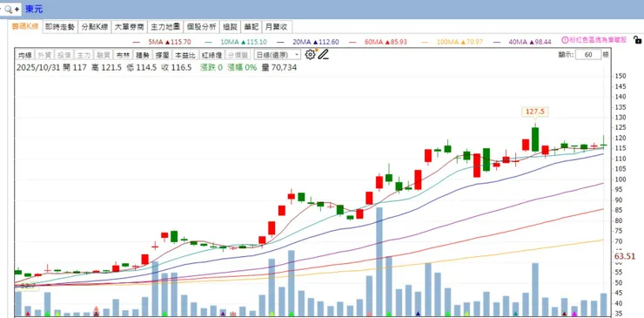Toggle the 布林 Bollinger bands button
The image size is (644, 318).
tap(123, 55)
